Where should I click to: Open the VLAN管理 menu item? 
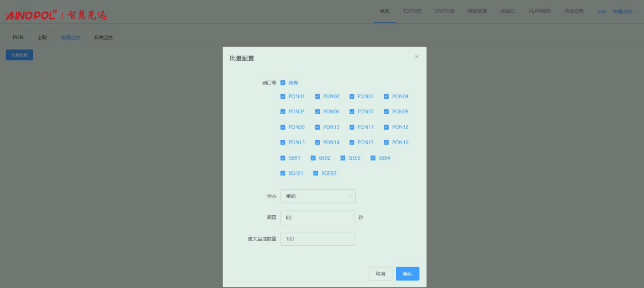pyautogui.click(x=539, y=11)
